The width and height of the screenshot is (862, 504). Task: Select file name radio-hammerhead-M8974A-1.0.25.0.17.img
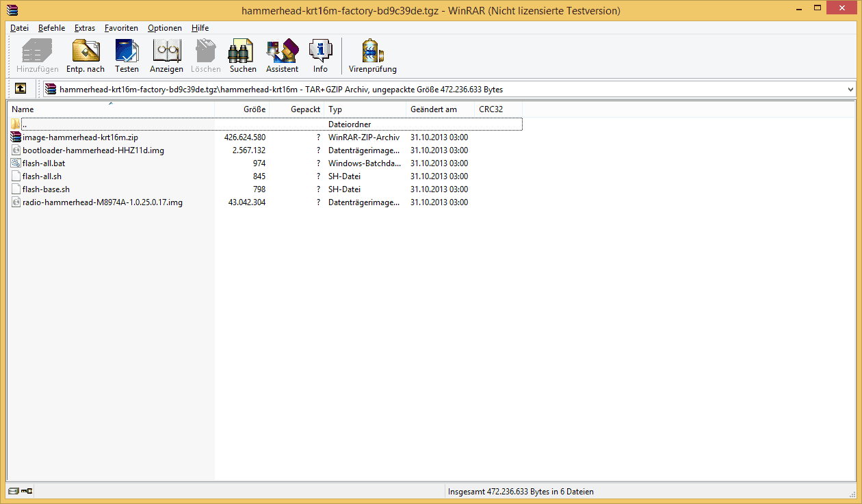103,202
